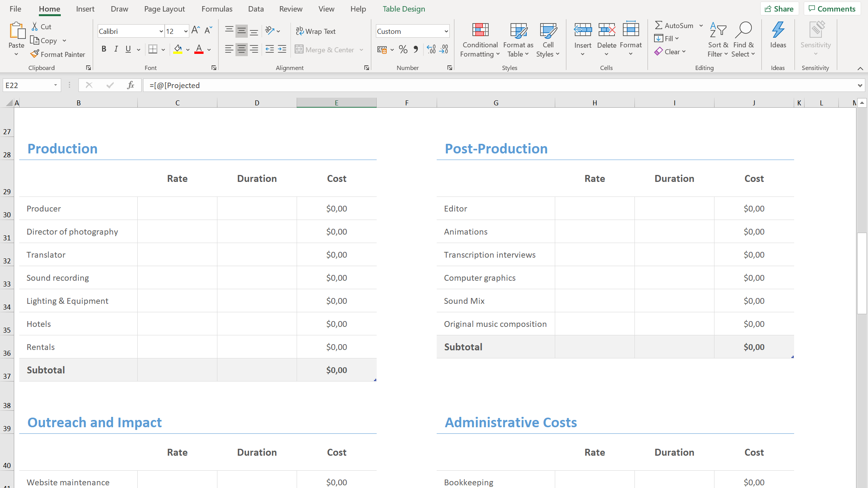
Task: Switch to the Insert tab
Action: coord(85,9)
